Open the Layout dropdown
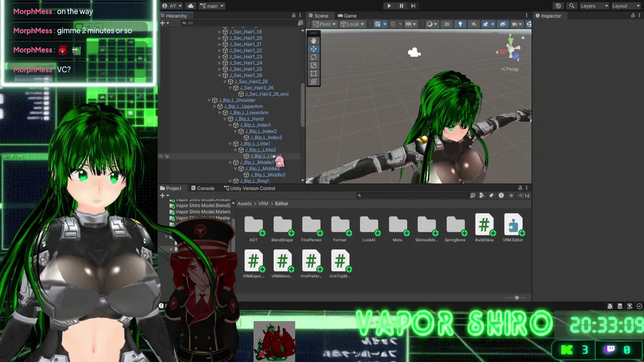 (625, 6)
